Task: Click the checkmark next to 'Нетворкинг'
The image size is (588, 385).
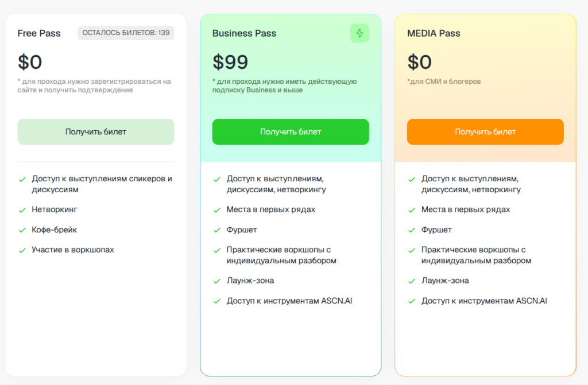Action: (x=22, y=210)
